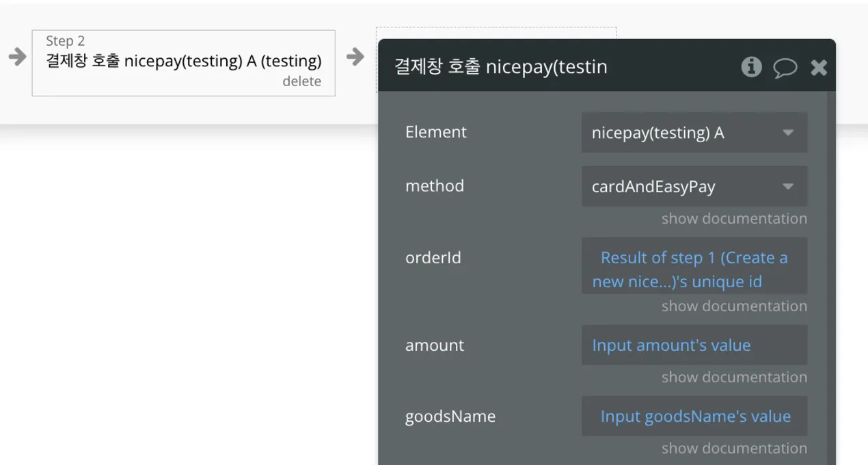Screen dimensions: 868x465
Task: Show documentation for the orderId field
Action: point(734,306)
